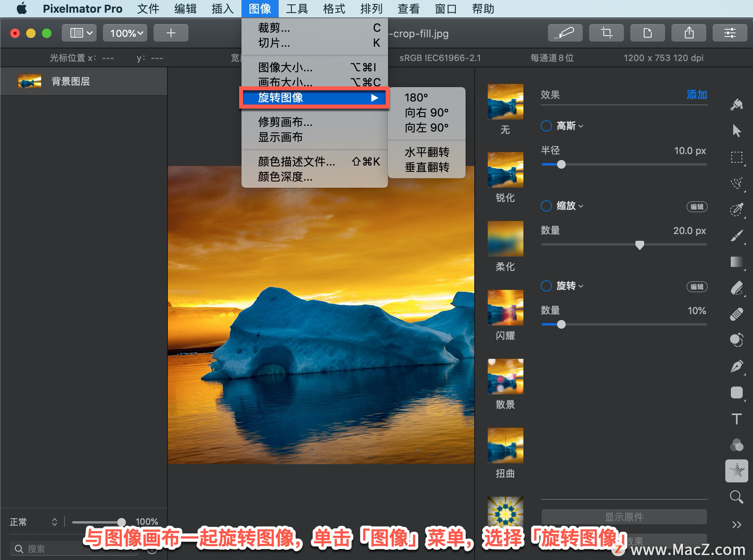Click the 旋转 数量 slider handle

click(x=561, y=324)
